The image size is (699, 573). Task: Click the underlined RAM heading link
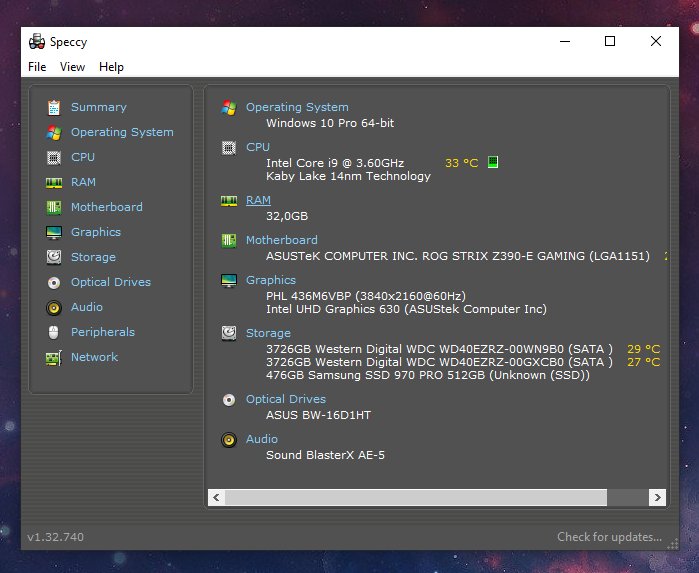(258, 201)
